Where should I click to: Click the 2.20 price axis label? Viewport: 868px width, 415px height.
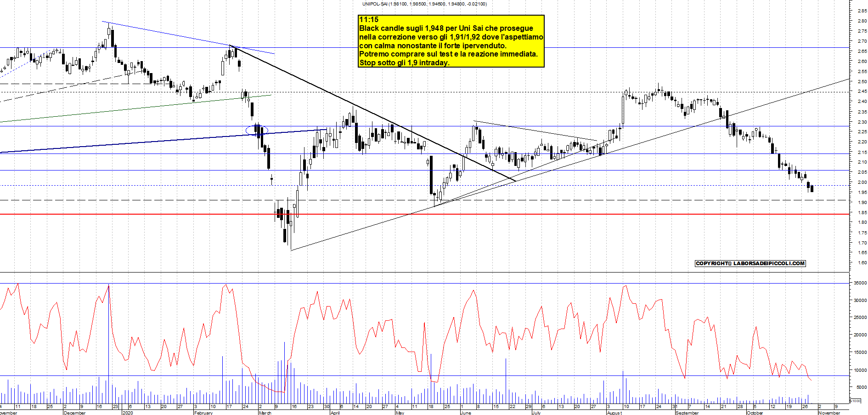click(862, 142)
